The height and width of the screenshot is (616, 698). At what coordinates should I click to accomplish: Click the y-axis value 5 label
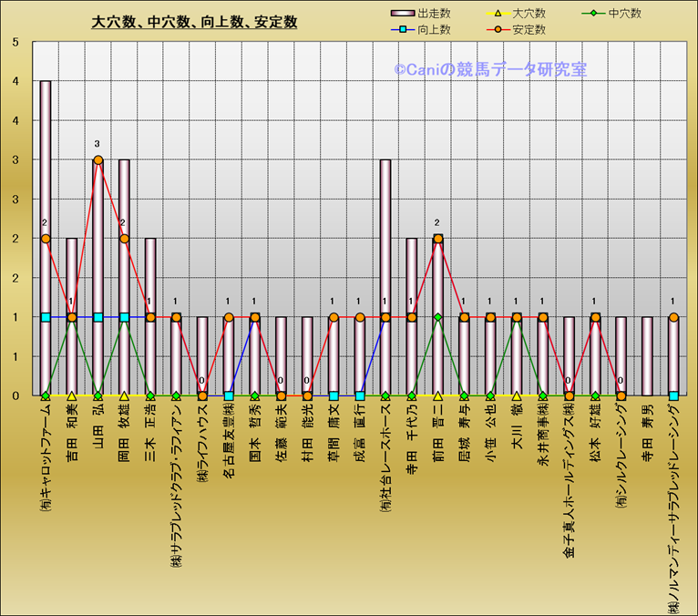pos(14,42)
